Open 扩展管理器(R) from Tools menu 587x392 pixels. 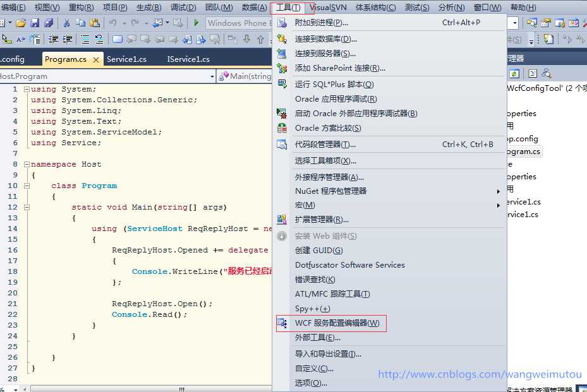point(389,220)
